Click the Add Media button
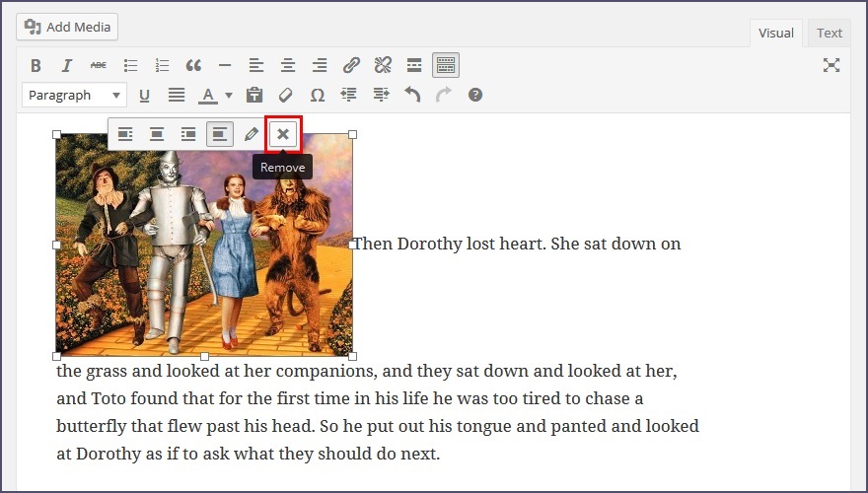The height and width of the screenshot is (493, 868). point(67,27)
